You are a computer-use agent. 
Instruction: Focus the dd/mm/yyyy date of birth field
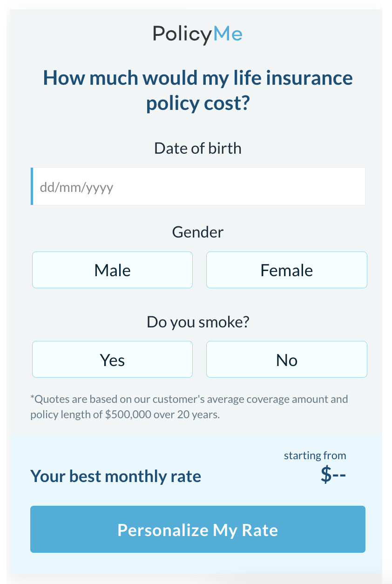point(198,186)
